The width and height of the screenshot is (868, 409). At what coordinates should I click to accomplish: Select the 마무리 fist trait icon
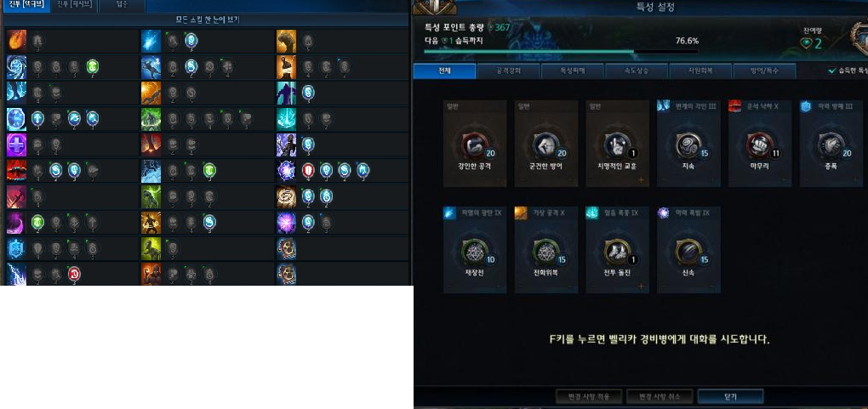[759, 145]
